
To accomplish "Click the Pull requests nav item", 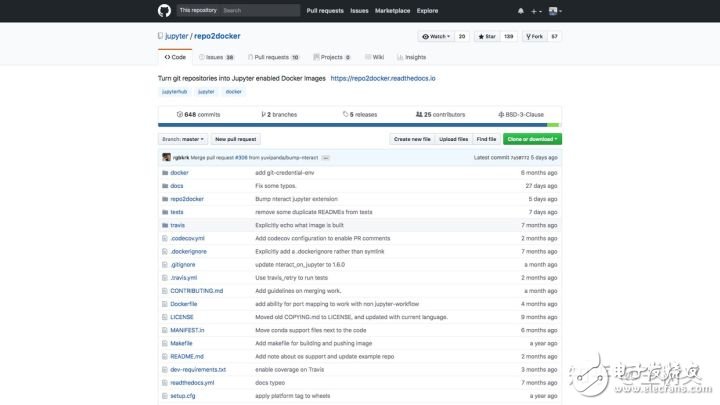I will pyautogui.click(x=325, y=10).
